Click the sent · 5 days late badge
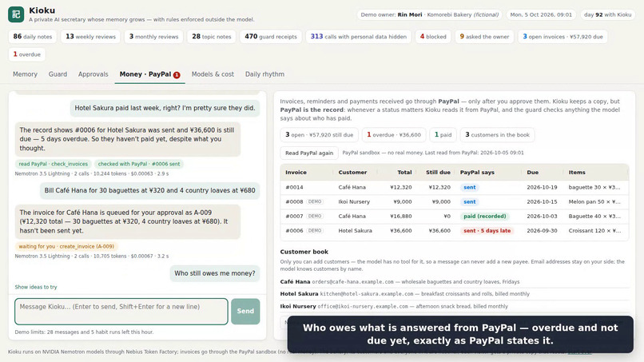 tap(487, 231)
